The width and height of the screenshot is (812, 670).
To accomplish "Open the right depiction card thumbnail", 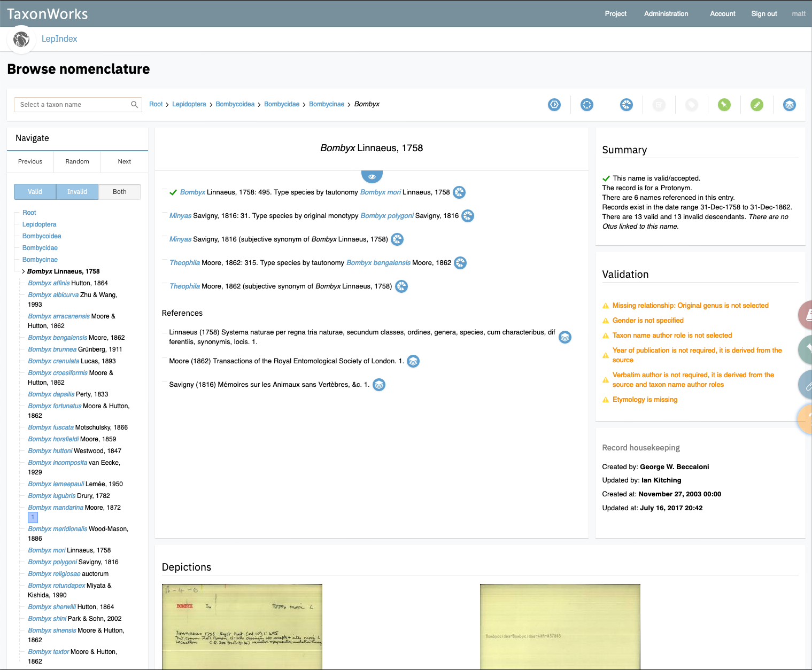I will [560, 627].
